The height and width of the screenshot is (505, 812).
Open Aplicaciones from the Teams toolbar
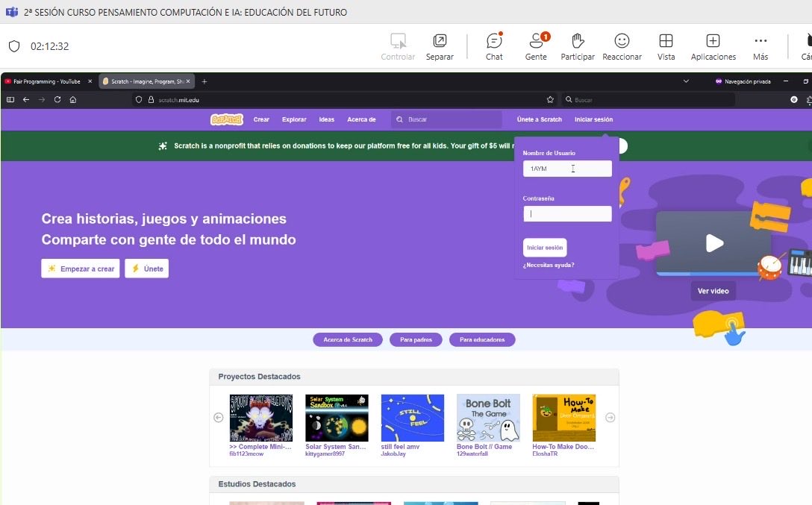click(713, 45)
